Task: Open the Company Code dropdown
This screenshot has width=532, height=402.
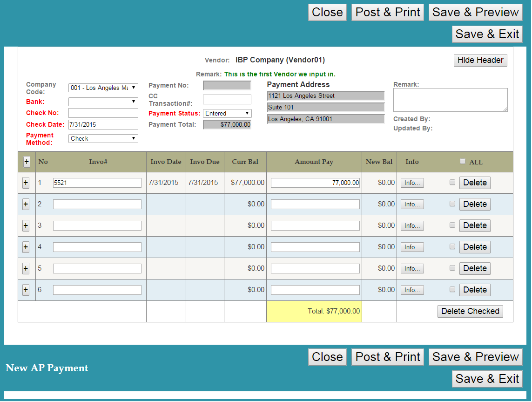Action: coord(103,88)
